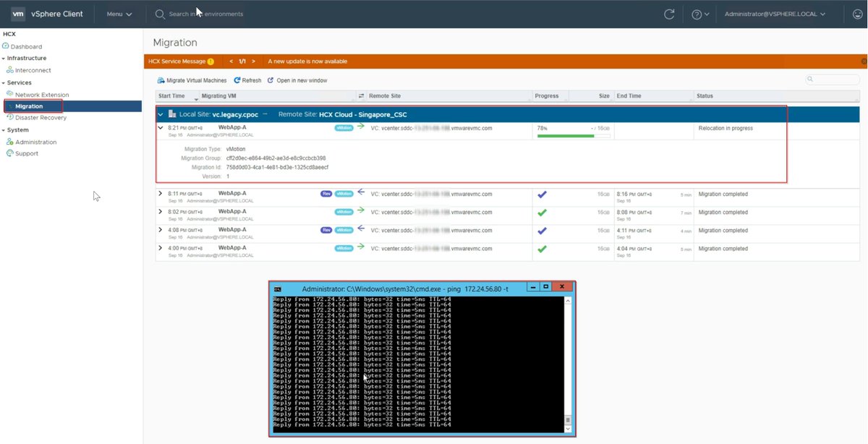Click the Support icon in sidebar

pos(10,153)
